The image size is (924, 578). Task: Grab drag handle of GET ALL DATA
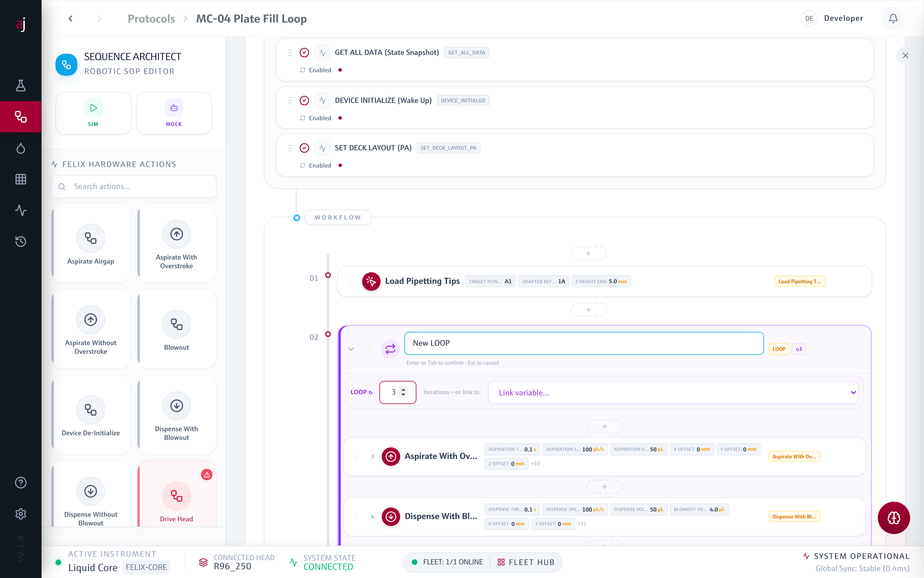[x=290, y=53]
